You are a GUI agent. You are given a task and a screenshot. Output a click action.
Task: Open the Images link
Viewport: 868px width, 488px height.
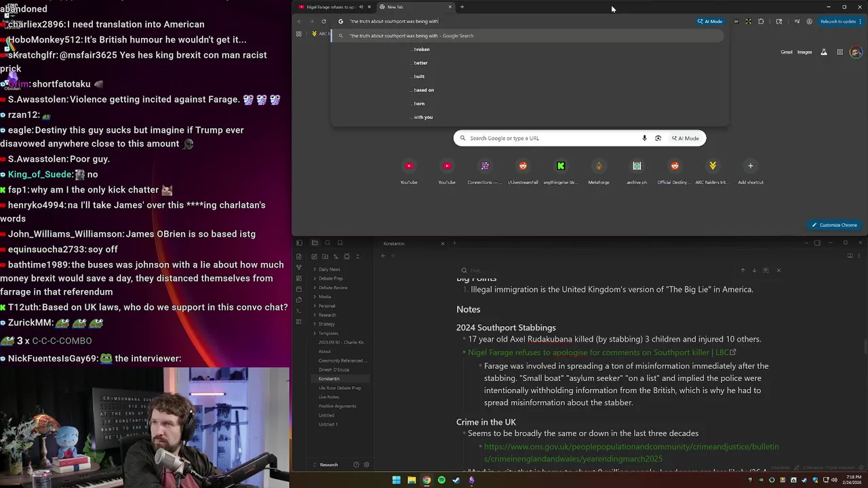coord(804,52)
